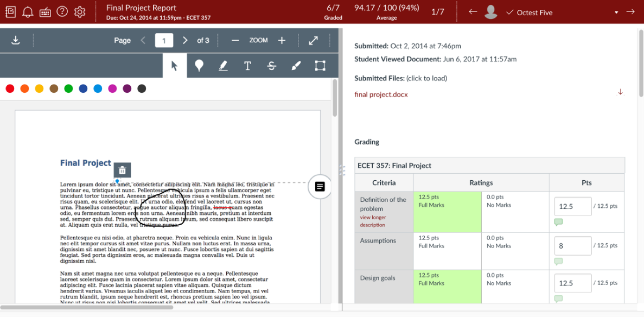
Task: Go to previous document page
Action: [143, 40]
